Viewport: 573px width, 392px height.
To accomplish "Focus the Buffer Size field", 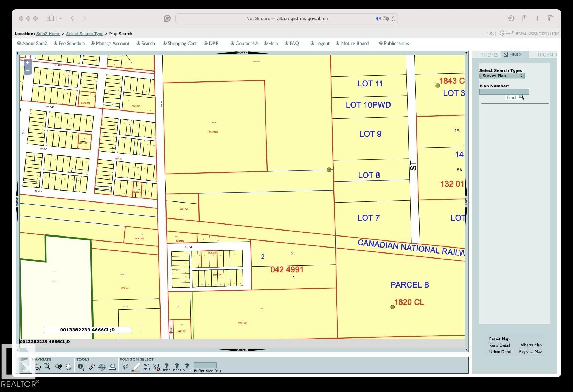I will (205, 365).
